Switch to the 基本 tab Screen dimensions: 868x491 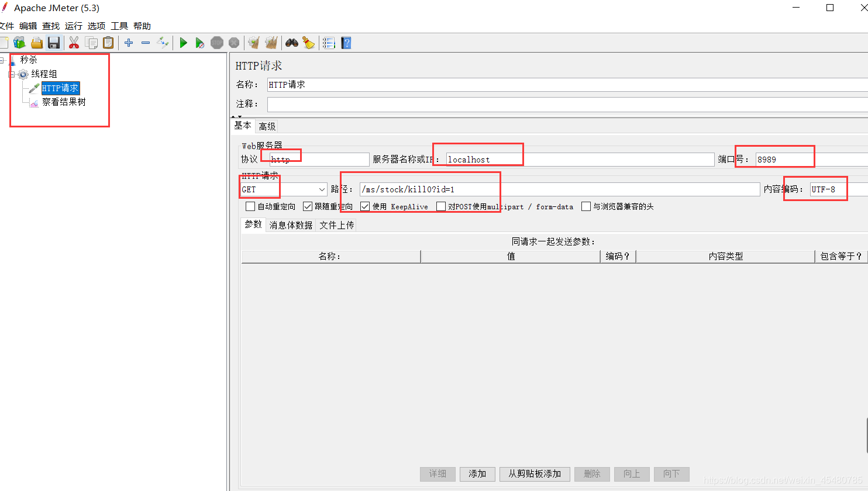[x=243, y=126]
